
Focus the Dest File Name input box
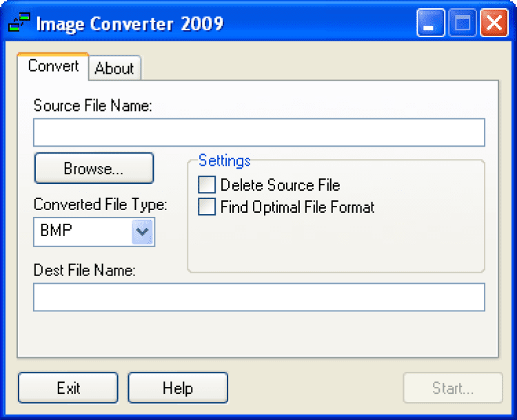pyautogui.click(x=258, y=297)
